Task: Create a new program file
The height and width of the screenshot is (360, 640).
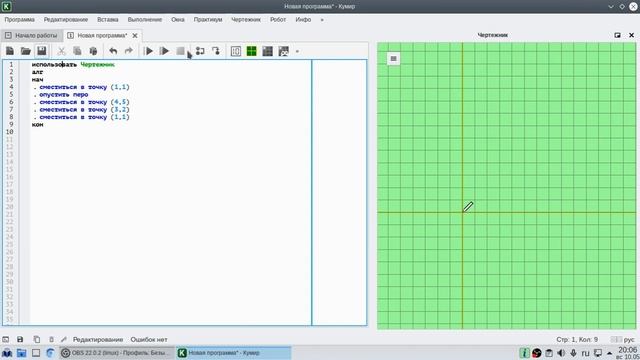Action: 10,51
